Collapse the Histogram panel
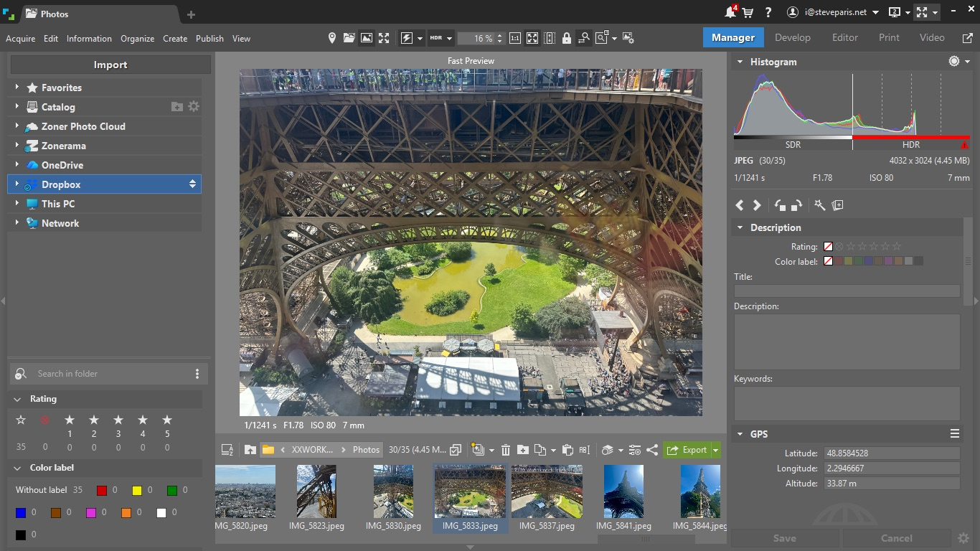 740,62
